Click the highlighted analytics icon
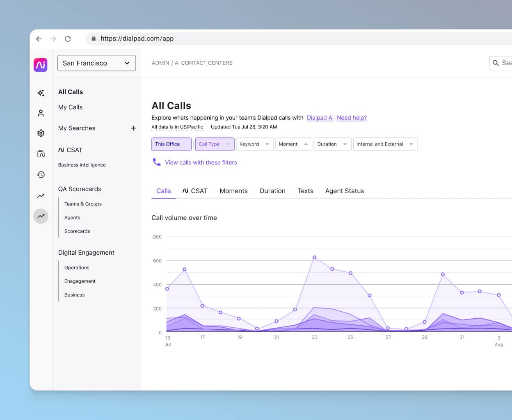This screenshot has height=420, width=512. point(41,216)
